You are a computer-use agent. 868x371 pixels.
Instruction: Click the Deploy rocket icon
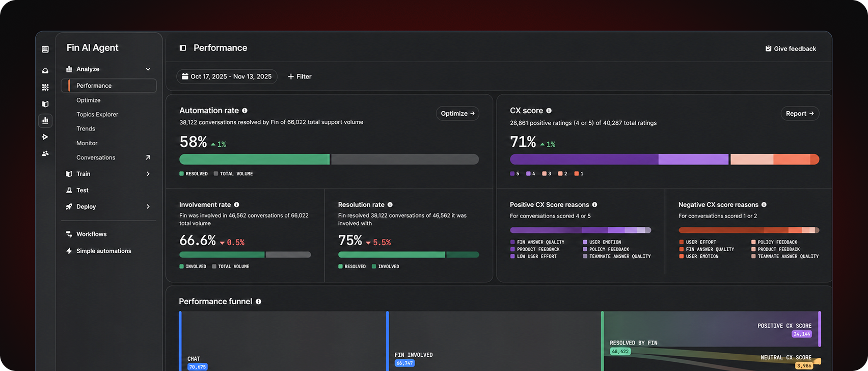69,206
